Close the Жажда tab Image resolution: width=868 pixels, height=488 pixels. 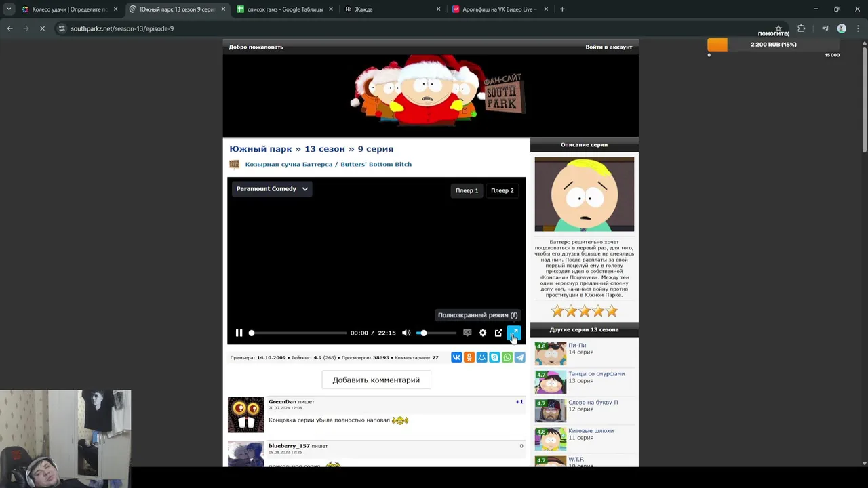click(438, 9)
